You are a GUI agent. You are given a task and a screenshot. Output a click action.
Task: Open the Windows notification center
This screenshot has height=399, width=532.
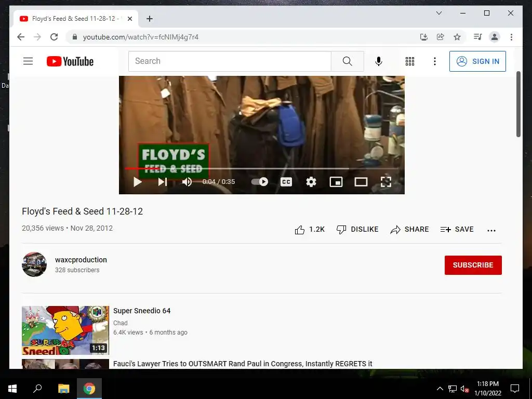point(515,389)
